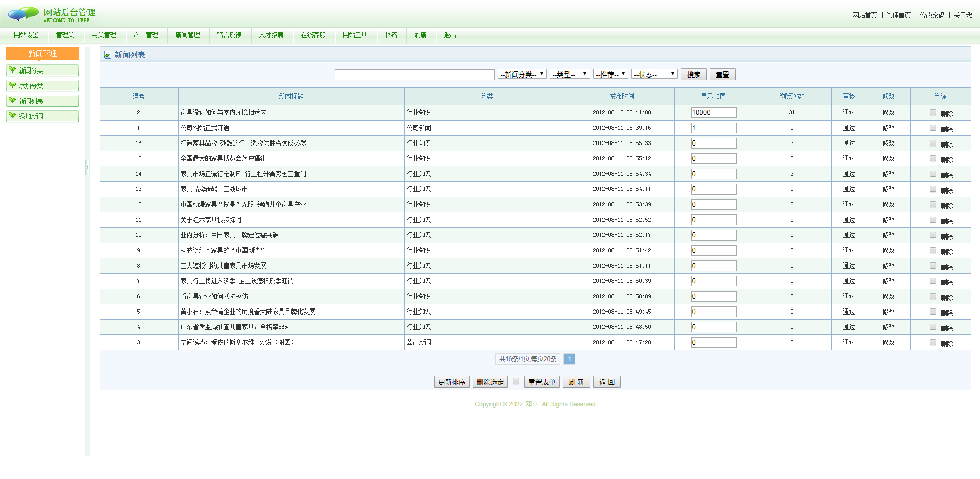Open the 人才招聘 menu

point(272,35)
